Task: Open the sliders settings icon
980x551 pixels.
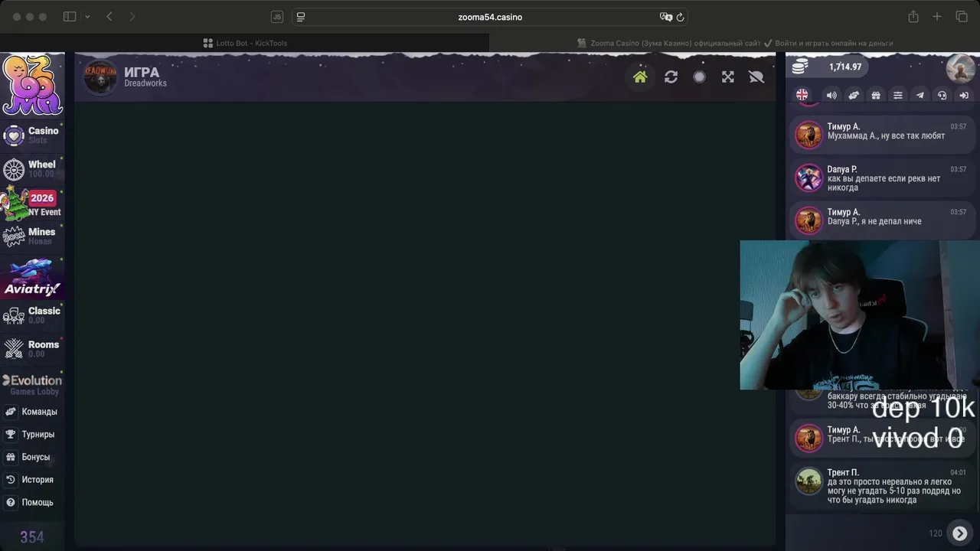Action: pyautogui.click(x=898, y=95)
